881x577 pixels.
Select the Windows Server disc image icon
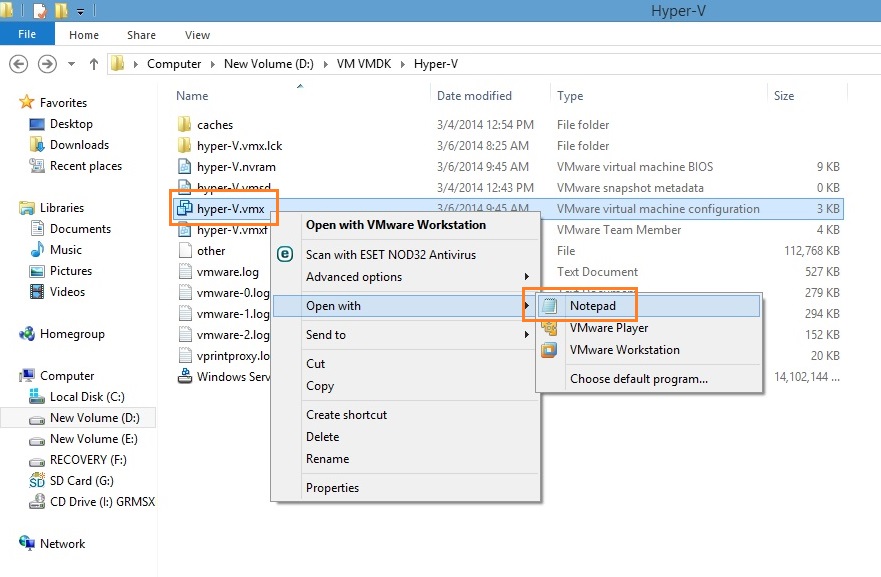[x=185, y=376]
